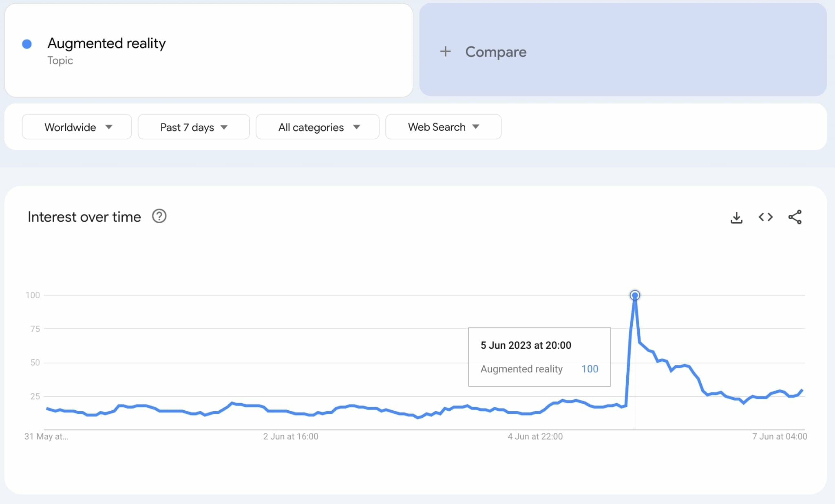Click the Topic label under search term
Viewport: 835px width, 504px height.
tap(60, 61)
